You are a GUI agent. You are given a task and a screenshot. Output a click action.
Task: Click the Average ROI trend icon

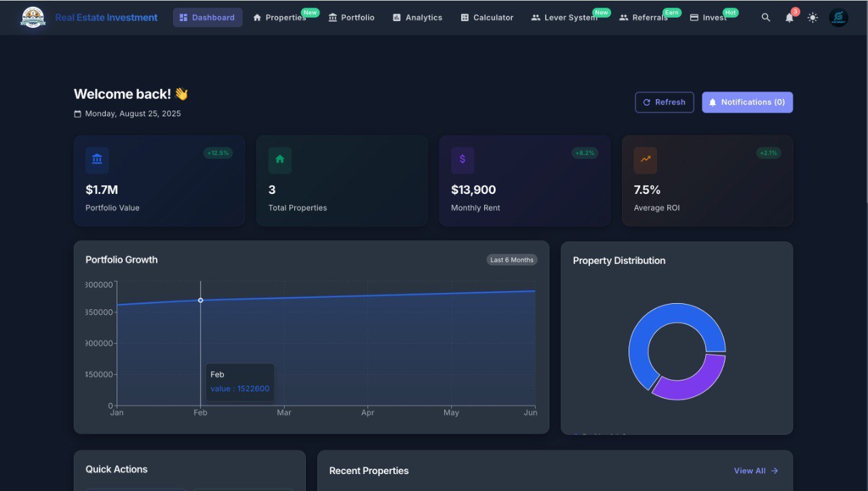click(x=645, y=160)
